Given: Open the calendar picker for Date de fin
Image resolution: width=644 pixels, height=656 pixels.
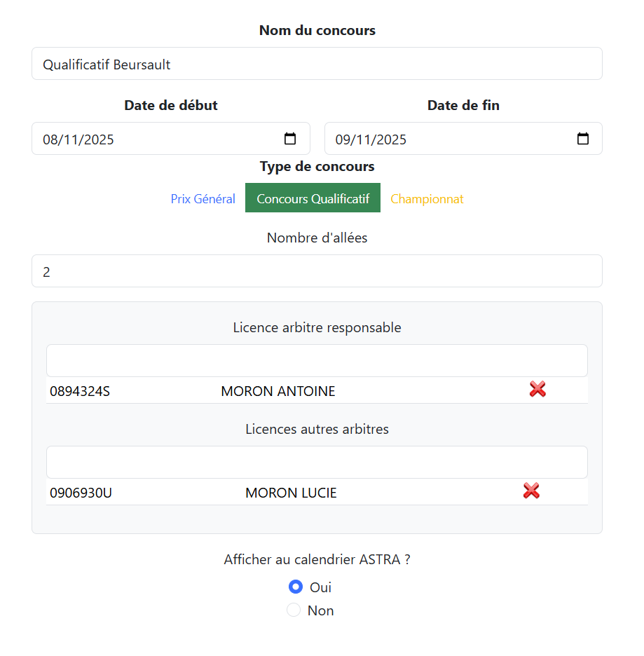Looking at the screenshot, I should point(582,138).
